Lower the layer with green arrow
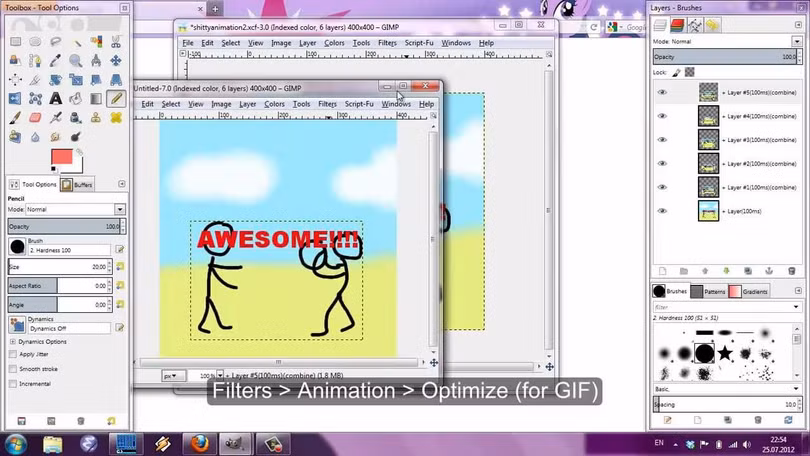 pos(726,271)
